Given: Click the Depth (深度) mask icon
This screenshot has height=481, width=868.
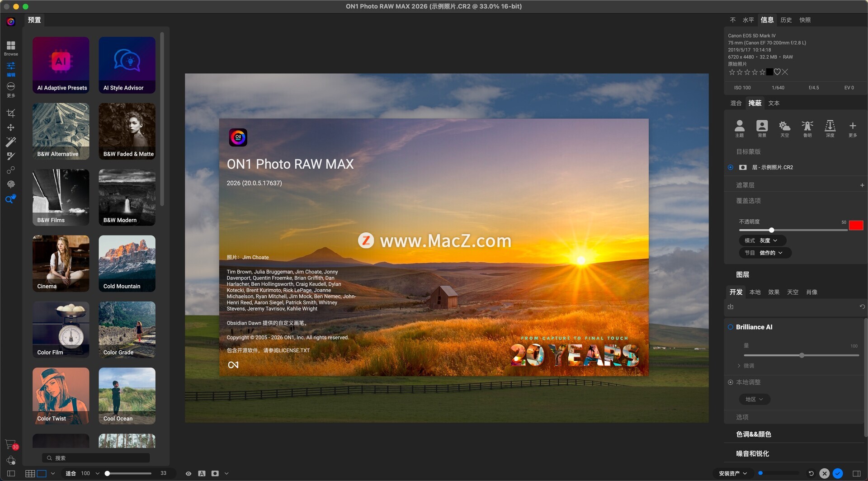Looking at the screenshot, I should 830,128.
